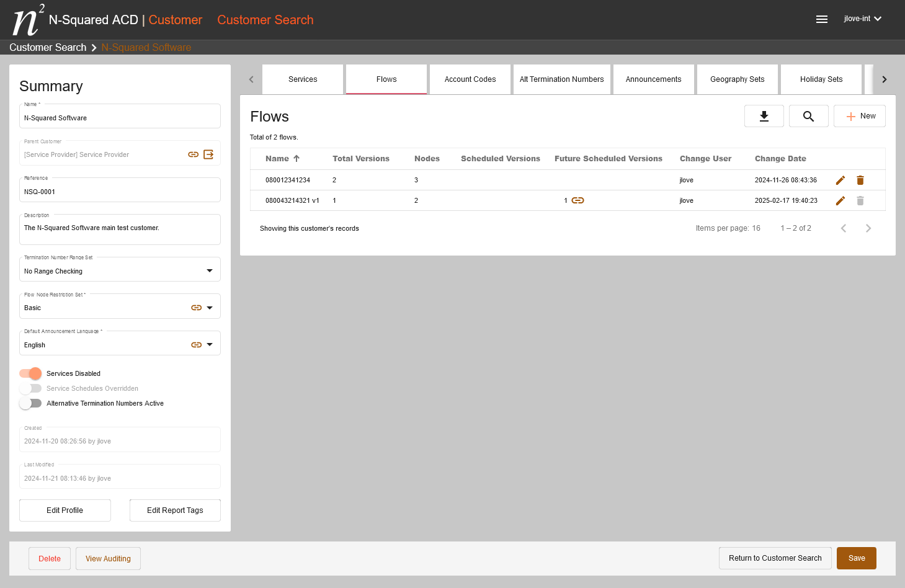
Task: Toggle Services Disabled switch
Action: [x=30, y=373]
